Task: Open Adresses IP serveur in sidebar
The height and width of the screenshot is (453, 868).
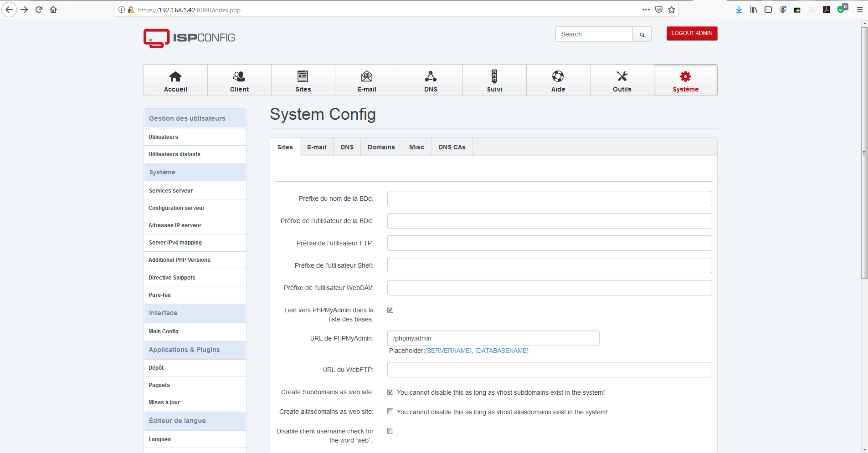Action: pyautogui.click(x=195, y=225)
